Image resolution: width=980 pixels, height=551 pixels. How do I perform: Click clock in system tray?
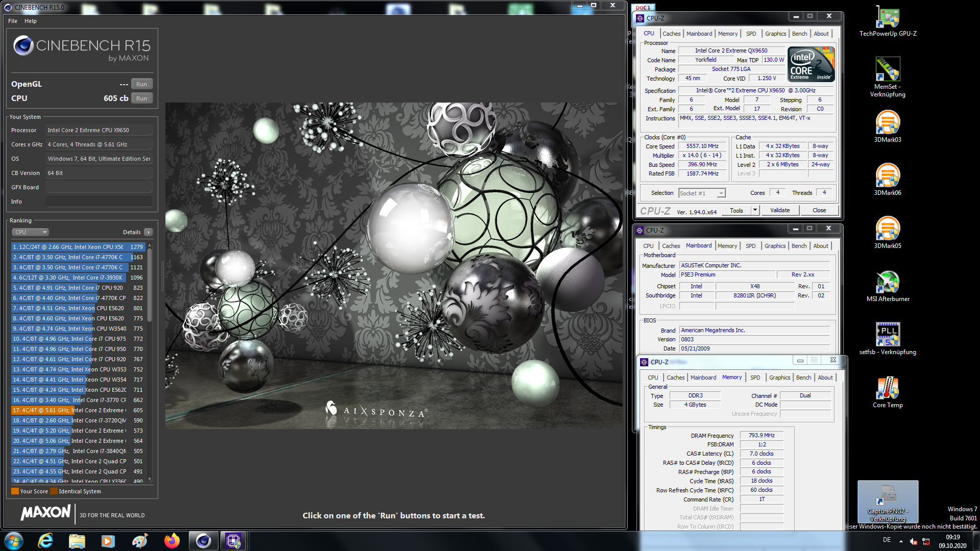click(952, 541)
